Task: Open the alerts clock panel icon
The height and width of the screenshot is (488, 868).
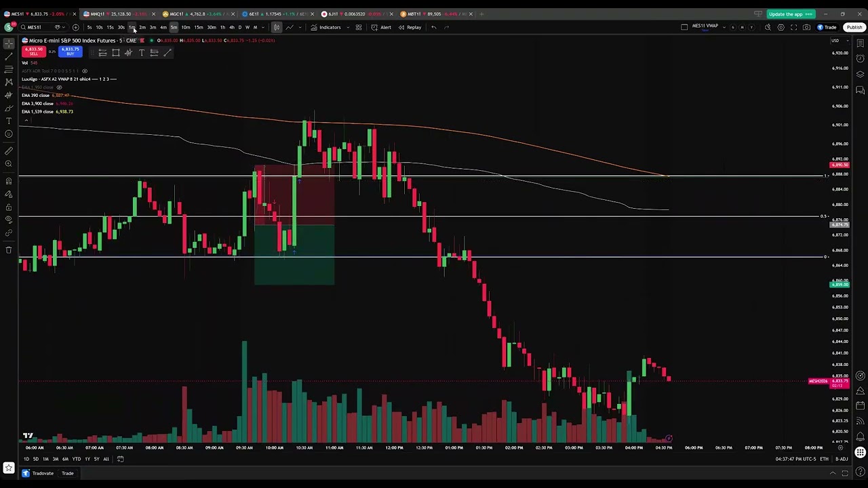Action: (861, 59)
